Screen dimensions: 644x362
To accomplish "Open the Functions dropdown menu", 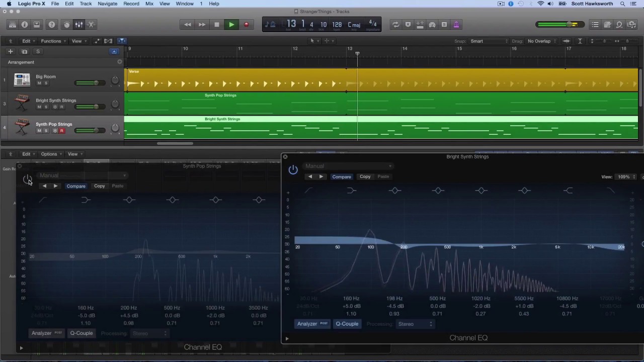I will (53, 41).
